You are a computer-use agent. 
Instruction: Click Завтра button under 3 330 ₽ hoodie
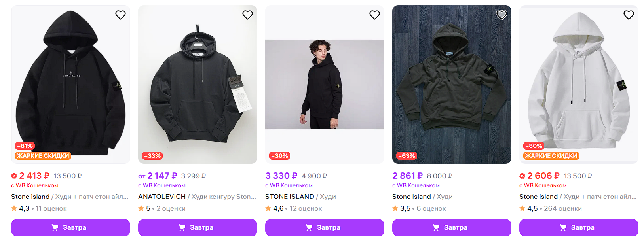[325, 227]
